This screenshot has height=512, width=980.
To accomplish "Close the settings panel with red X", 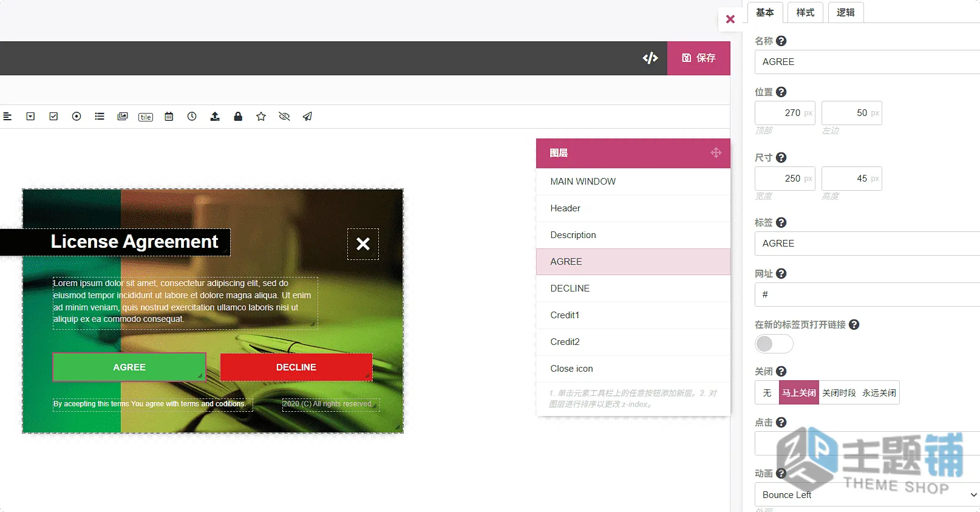I will click(x=730, y=19).
